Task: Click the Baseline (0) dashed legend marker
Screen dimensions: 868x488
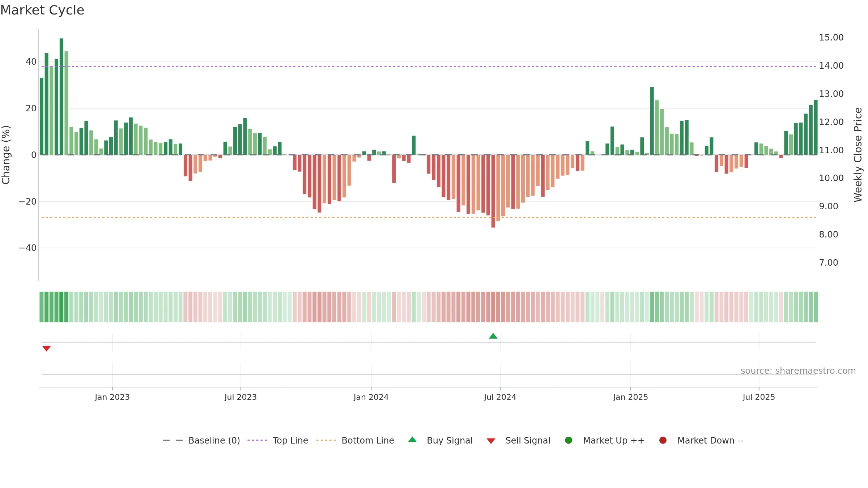Action: (173, 440)
